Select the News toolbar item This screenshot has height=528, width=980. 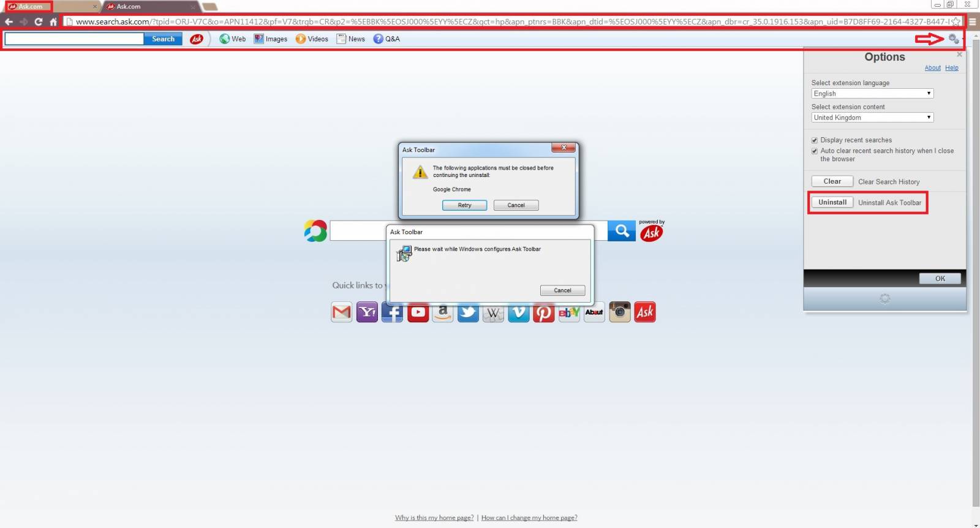tap(351, 39)
